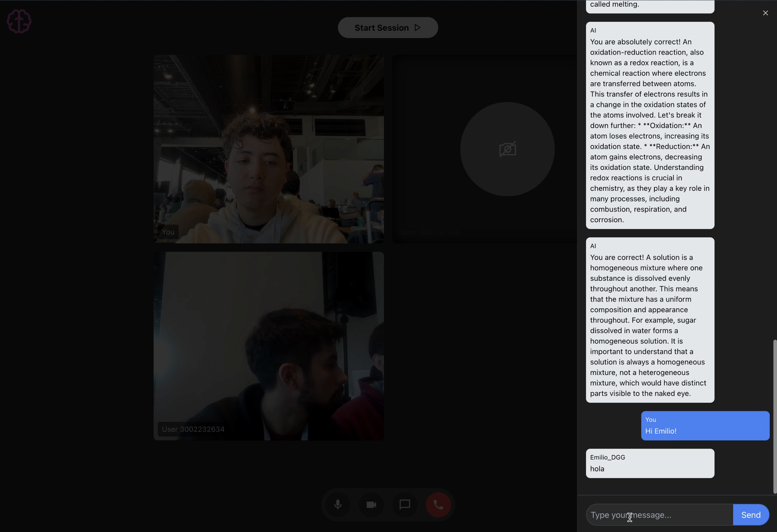Focus the Type your message field
Viewport: 777px width, 532px height.
[659, 514]
